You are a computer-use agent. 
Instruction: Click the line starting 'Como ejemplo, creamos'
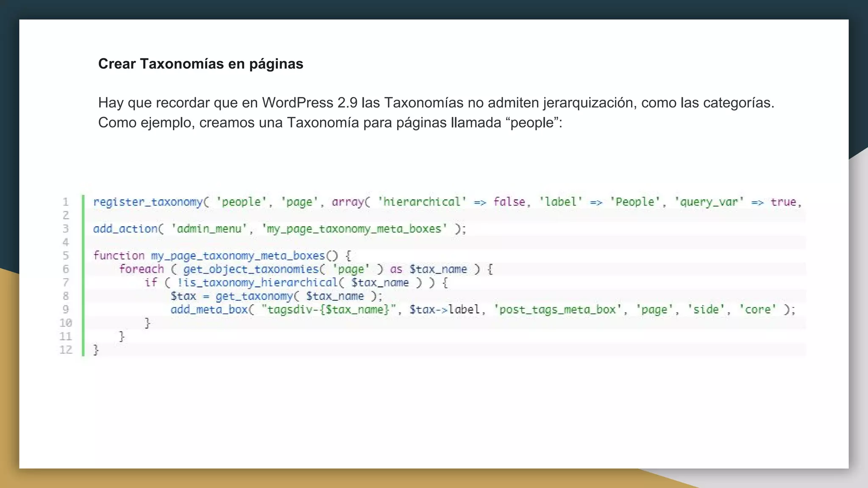point(330,123)
